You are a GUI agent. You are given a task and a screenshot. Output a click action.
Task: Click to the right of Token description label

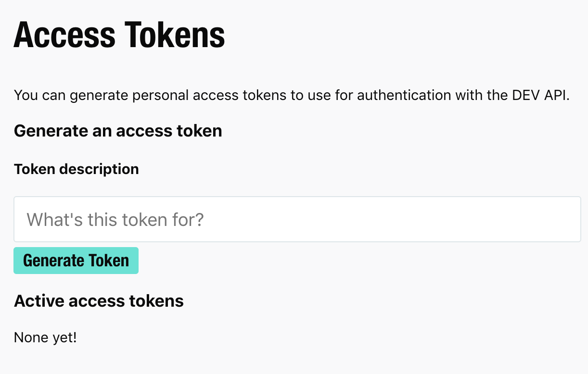[x=241, y=169]
